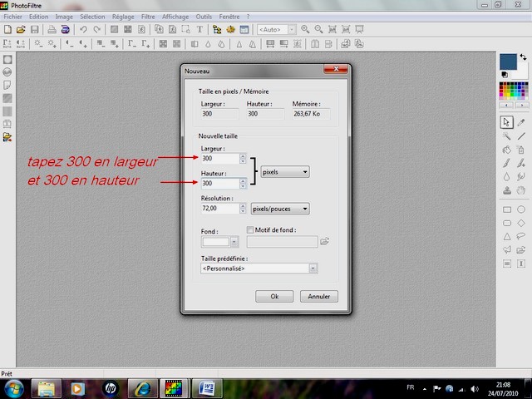Screen dimensions: 532x399
Task: Select the Lasso selection shape
Action: (521, 236)
